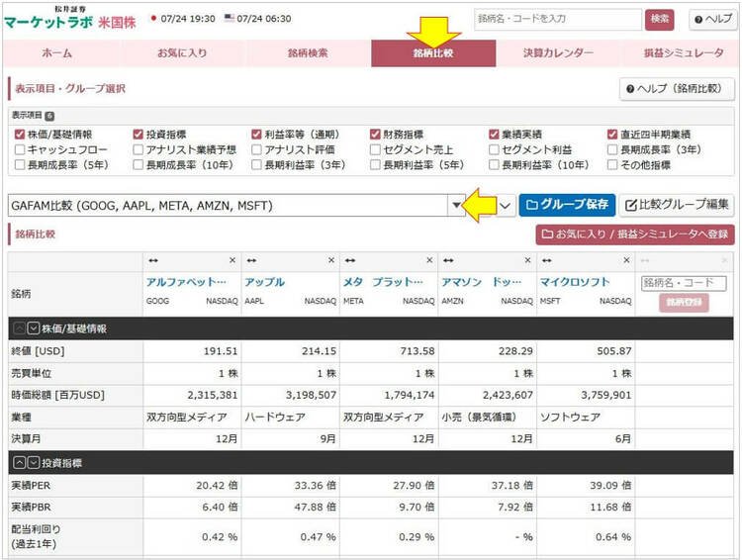Collapse 投資指標 section with up-chevron icon
This screenshot has width=742, height=560.
(x=19, y=462)
